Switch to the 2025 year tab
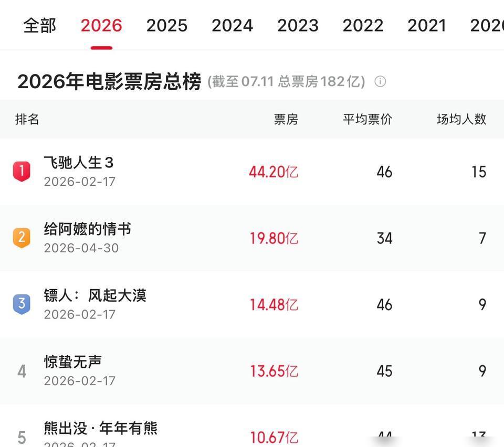This screenshot has width=504, height=447. click(167, 25)
